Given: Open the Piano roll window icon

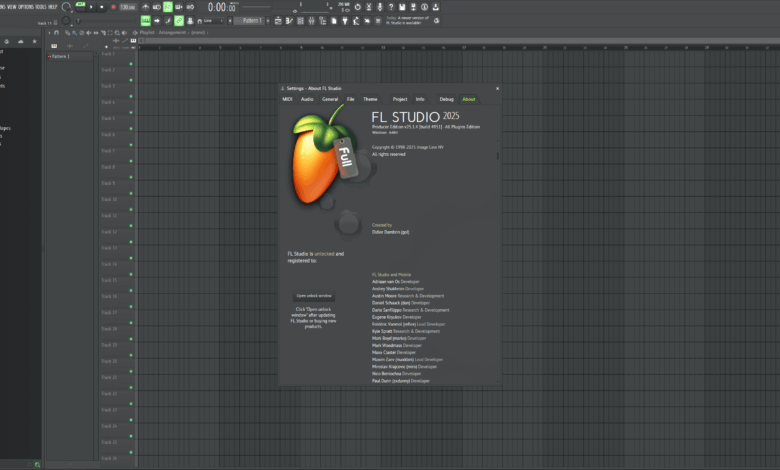Looking at the screenshot, I should tap(289, 21).
